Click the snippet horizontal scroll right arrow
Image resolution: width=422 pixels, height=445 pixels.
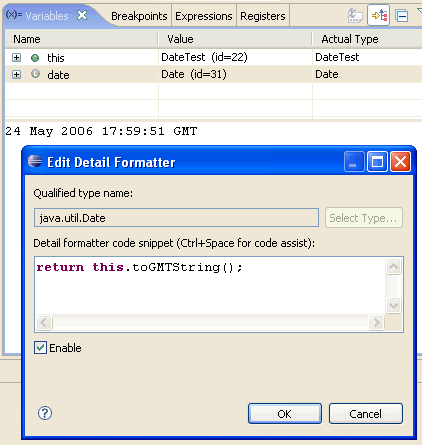pos(377,322)
